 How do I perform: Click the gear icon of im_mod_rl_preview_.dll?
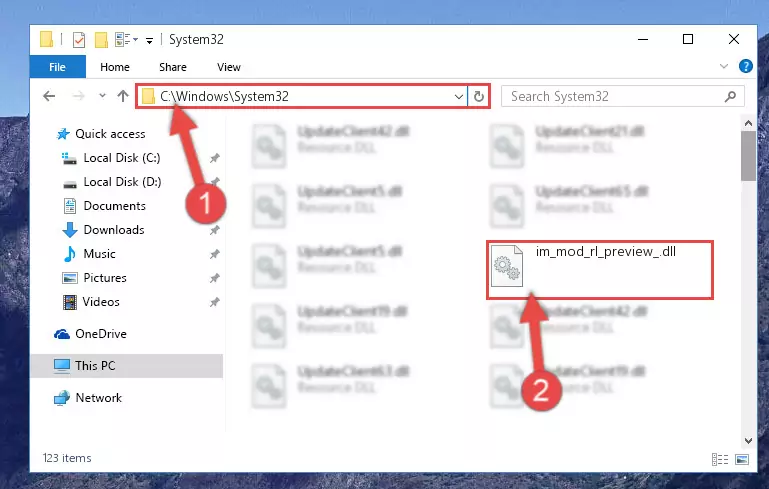[x=507, y=265]
